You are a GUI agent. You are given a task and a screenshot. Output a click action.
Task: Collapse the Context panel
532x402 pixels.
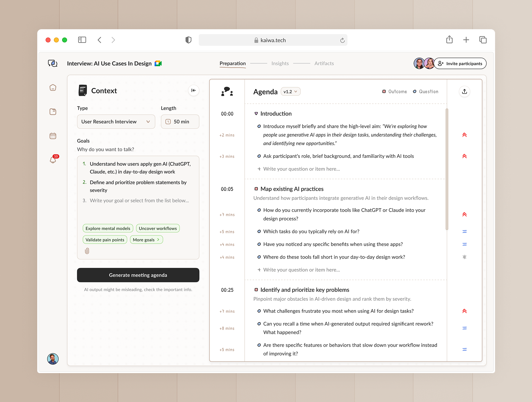coord(194,90)
